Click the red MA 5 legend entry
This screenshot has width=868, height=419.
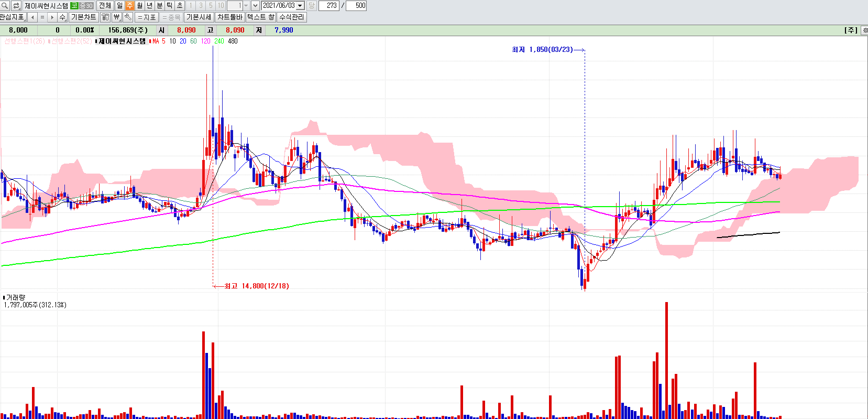[159, 41]
